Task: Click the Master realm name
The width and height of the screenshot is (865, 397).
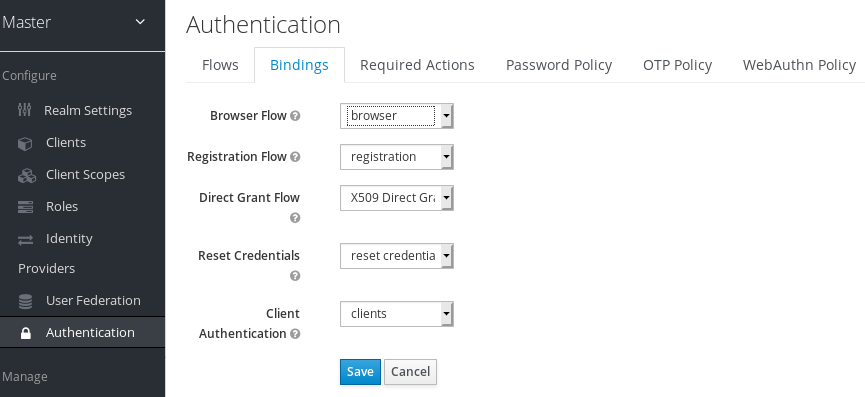Action: click(x=26, y=22)
